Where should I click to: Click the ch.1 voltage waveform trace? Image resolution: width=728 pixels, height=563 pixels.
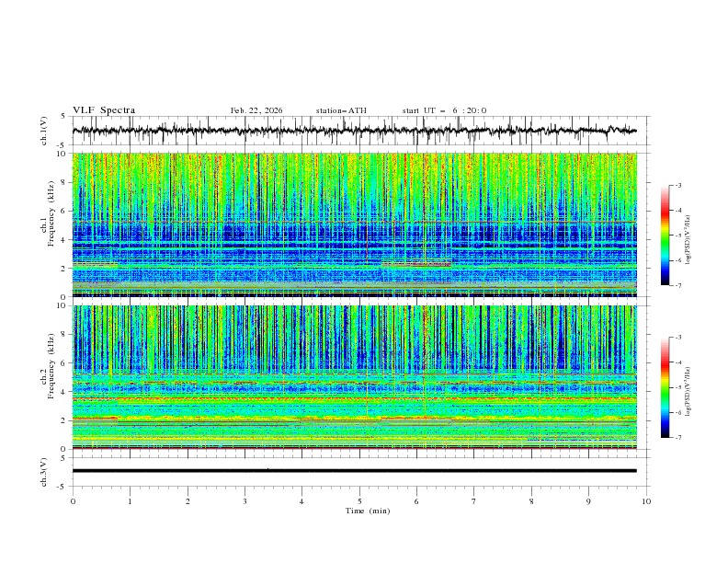click(354, 131)
